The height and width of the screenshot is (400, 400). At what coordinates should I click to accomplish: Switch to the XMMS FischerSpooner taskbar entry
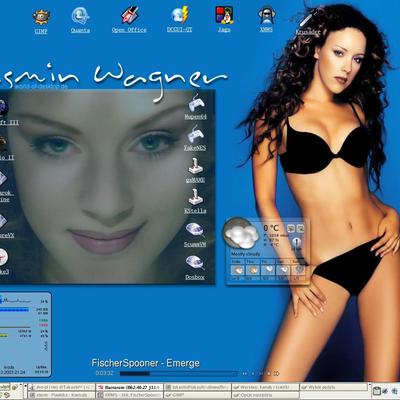130,395
